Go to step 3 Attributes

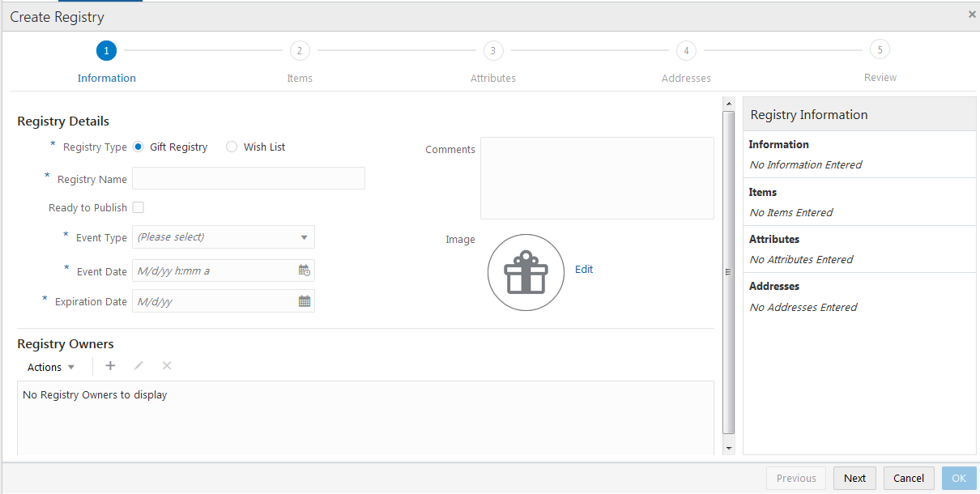coord(493,51)
